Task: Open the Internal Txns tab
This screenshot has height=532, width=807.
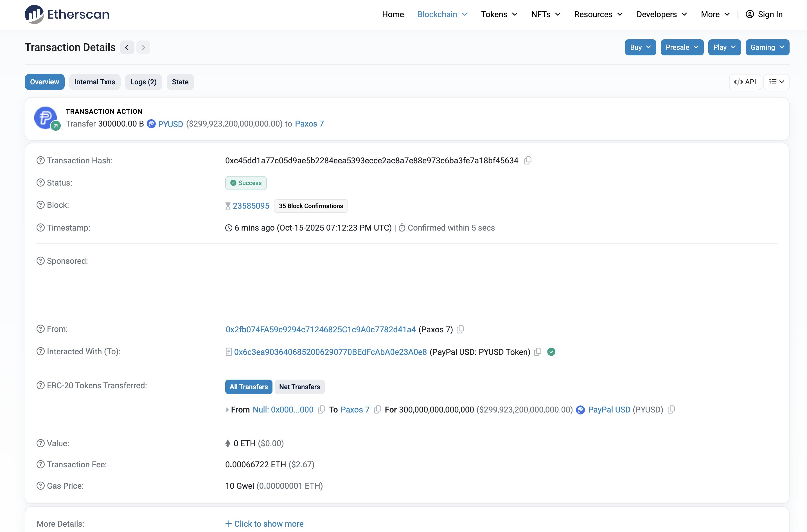Action: coord(95,82)
